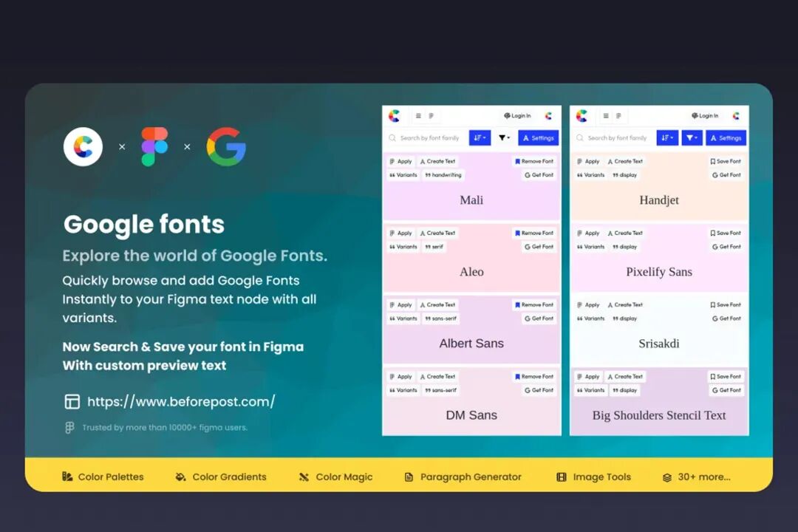Select Color Magic in the yellow footer bar

point(336,477)
